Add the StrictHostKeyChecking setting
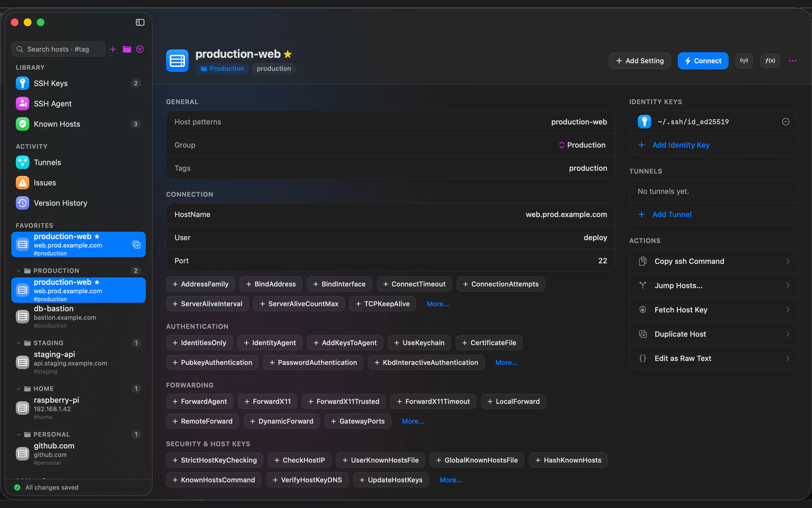This screenshot has height=508, width=812. click(x=214, y=460)
